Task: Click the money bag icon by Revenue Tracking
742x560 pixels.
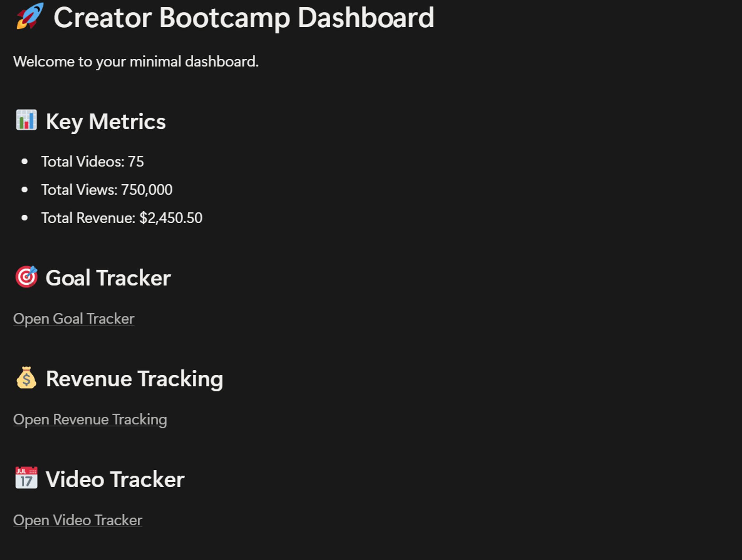Action: tap(26, 378)
